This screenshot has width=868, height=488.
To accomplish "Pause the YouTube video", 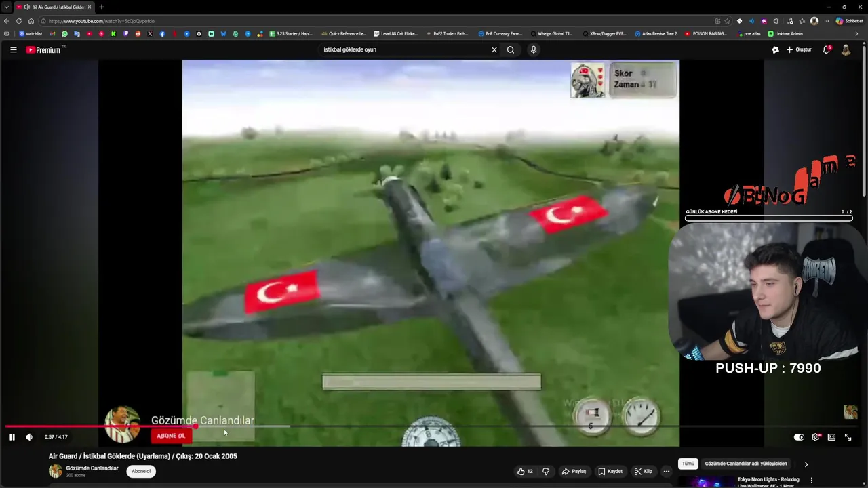I will [x=12, y=437].
